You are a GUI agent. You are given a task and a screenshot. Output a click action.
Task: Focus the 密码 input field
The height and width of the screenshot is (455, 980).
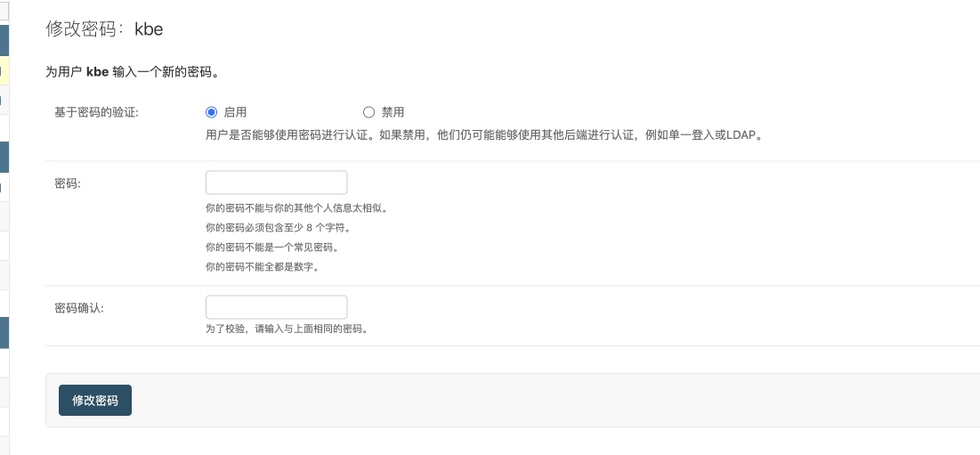coord(276,183)
